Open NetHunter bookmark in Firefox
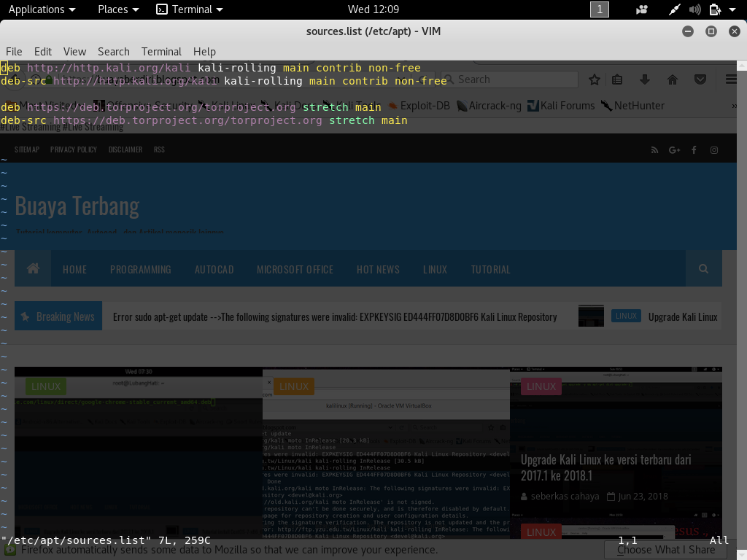Viewport: 747px width, 560px height. (632, 106)
